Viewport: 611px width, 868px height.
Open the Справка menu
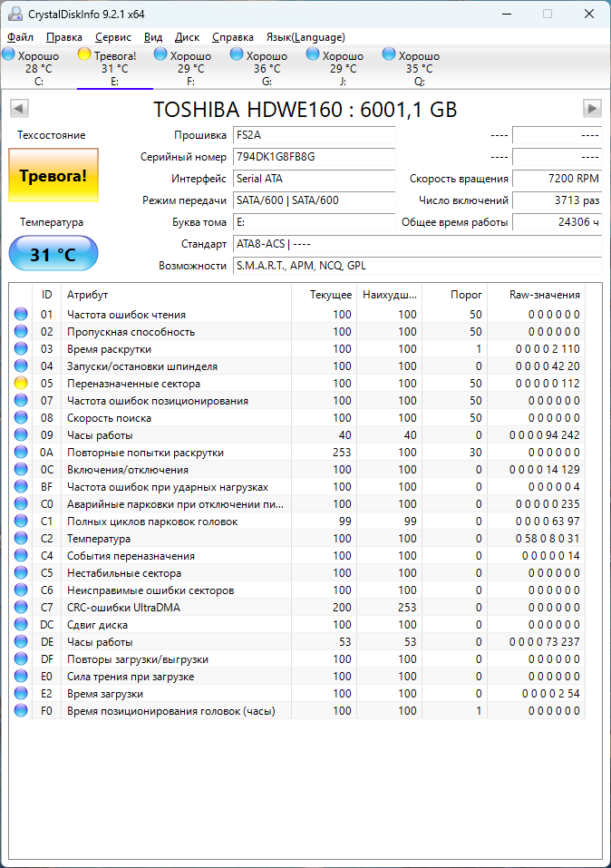(232, 37)
